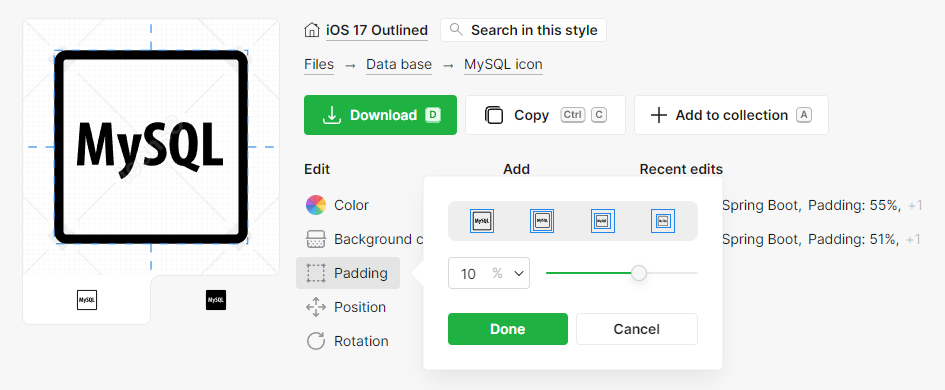
Task: Choose the largest icon padding preset
Action: coord(663,221)
